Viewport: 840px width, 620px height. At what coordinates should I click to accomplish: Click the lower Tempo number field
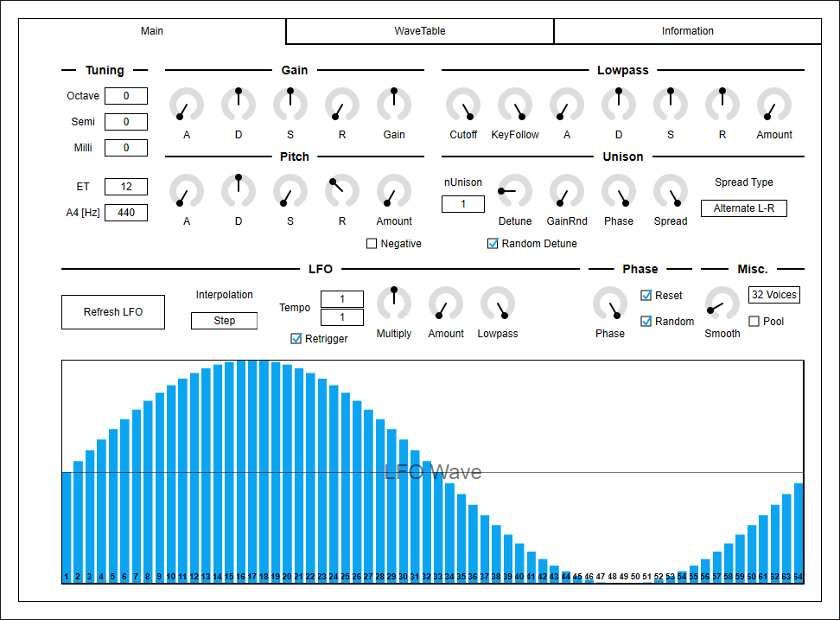point(341,317)
